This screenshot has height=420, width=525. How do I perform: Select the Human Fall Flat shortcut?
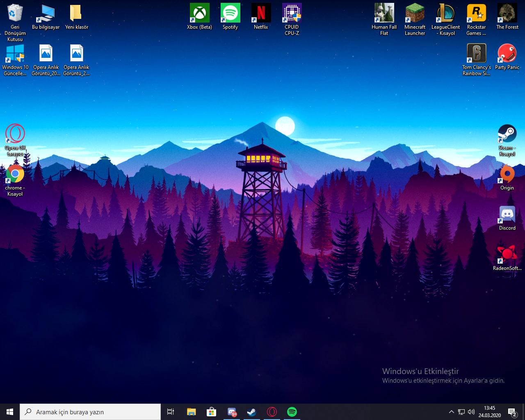pyautogui.click(x=384, y=19)
